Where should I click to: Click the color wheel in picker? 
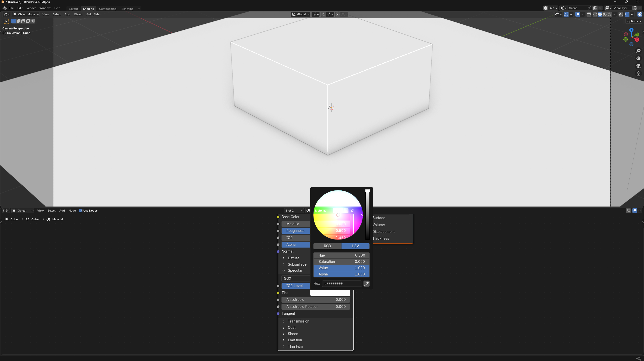pos(338,215)
